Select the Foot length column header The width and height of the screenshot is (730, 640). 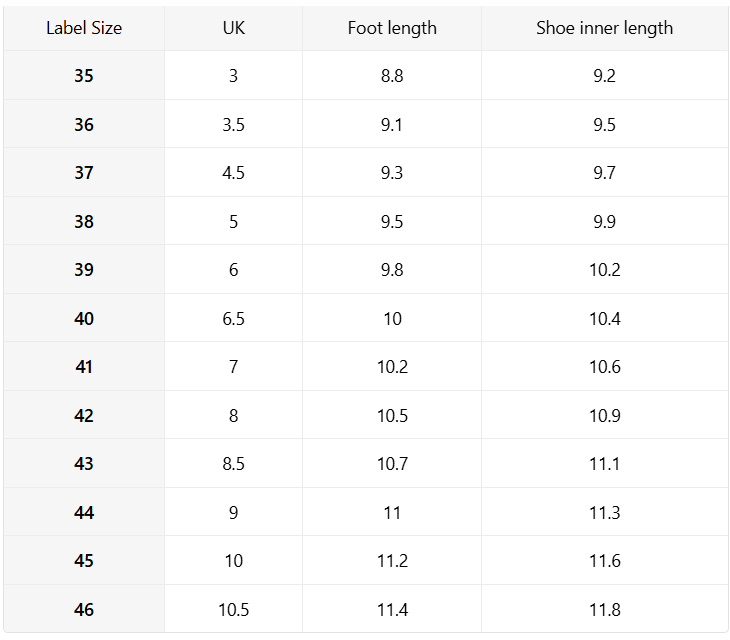pyautogui.click(x=392, y=28)
